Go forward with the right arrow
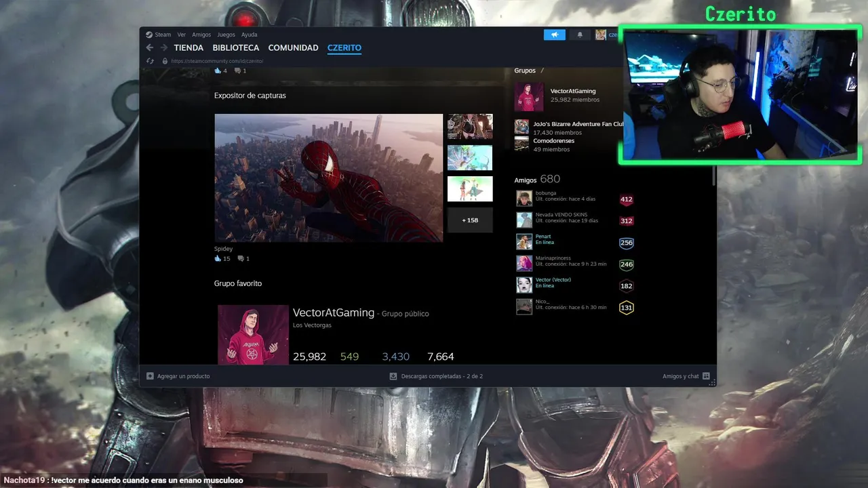Viewport: 868px width, 488px height. (163, 47)
